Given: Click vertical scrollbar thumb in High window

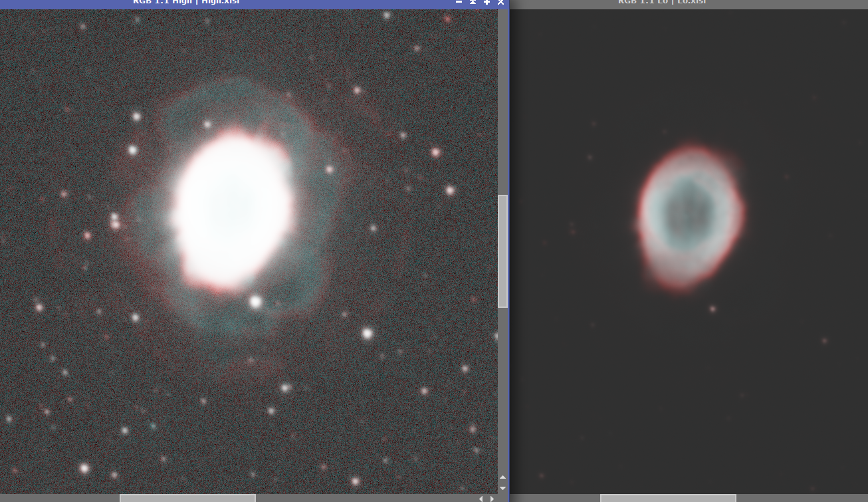Looking at the screenshot, I should [x=503, y=251].
